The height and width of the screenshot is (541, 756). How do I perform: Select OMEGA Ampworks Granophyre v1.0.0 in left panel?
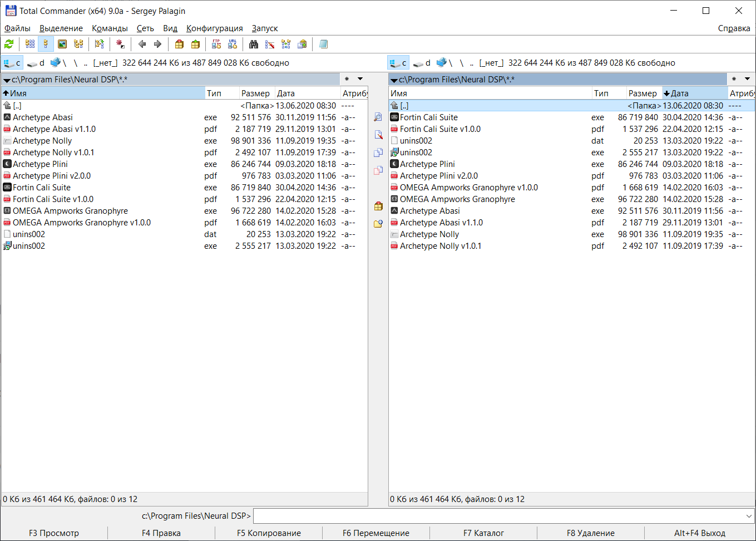tap(184, 222)
